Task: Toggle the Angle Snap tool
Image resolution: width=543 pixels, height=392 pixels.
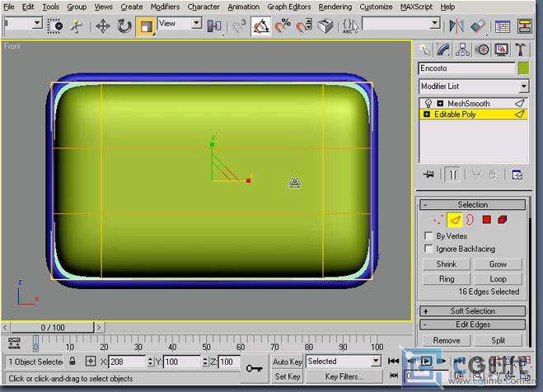Action: click(260, 26)
